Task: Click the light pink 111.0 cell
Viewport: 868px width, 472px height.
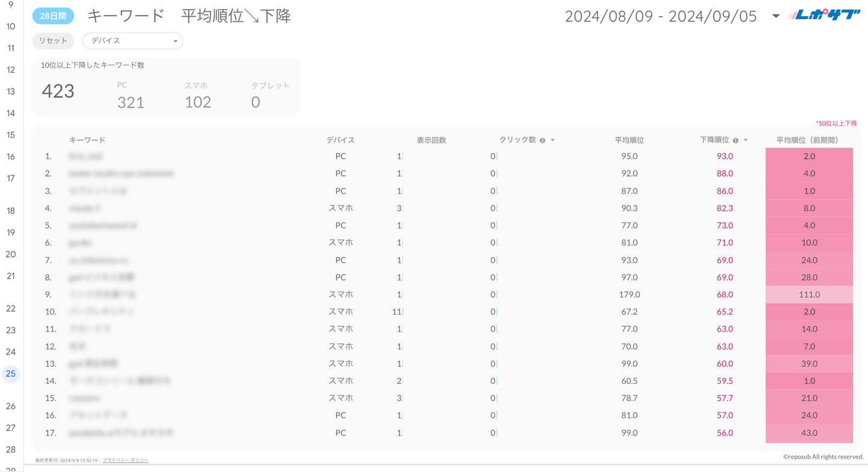Action: point(809,294)
